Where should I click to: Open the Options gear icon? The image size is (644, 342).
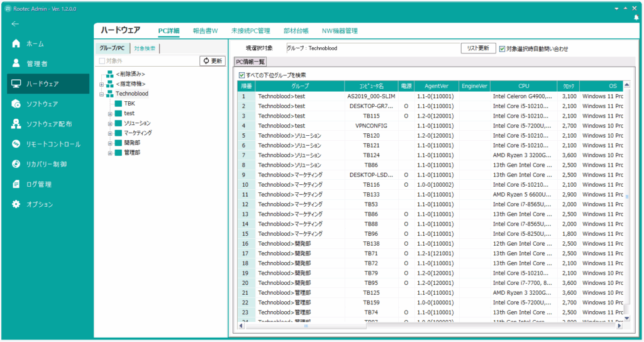16,204
